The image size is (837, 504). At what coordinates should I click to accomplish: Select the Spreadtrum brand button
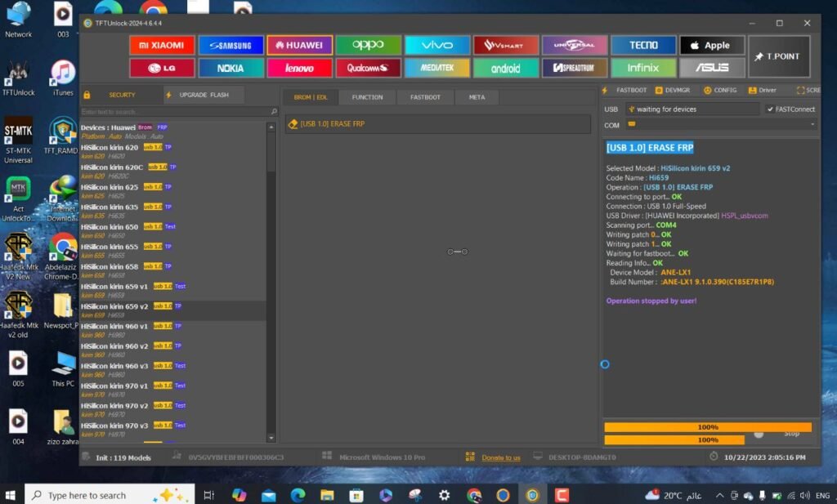pos(575,69)
